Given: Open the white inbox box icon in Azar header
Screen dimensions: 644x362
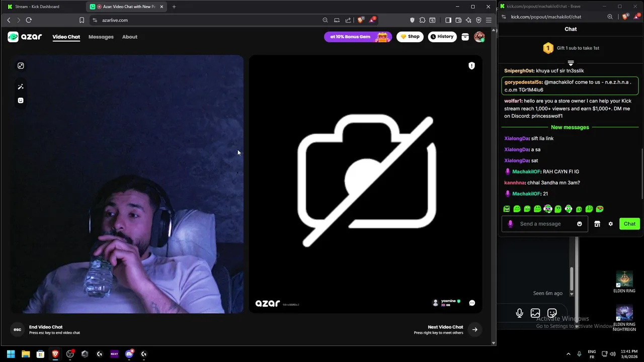Looking at the screenshot, I should [465, 37].
